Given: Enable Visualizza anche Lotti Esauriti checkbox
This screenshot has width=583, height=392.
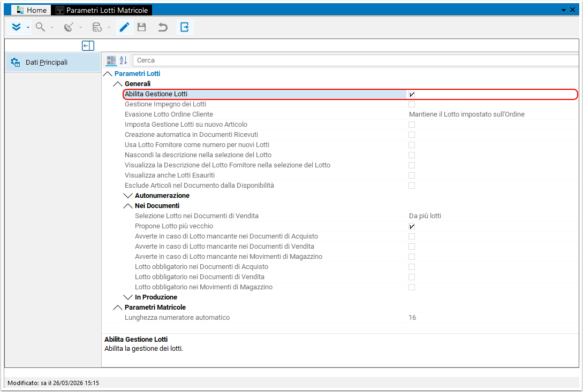Looking at the screenshot, I should (412, 175).
